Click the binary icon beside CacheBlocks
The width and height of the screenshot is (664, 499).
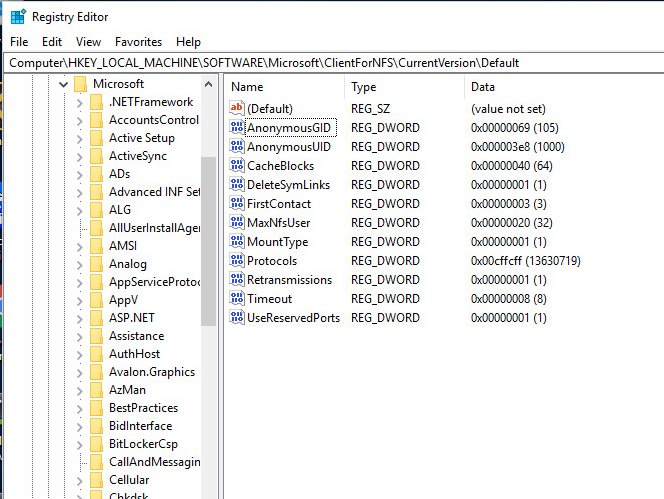pos(237,166)
